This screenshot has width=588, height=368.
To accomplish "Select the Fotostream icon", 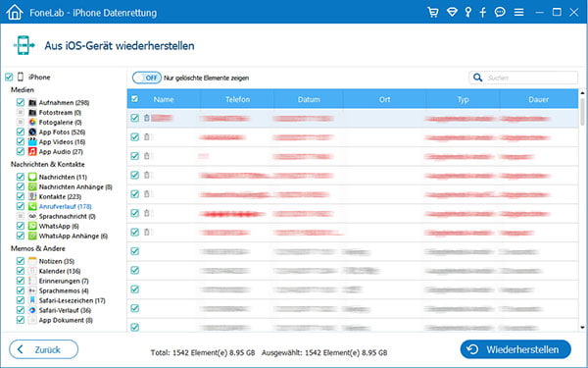I will [32, 112].
